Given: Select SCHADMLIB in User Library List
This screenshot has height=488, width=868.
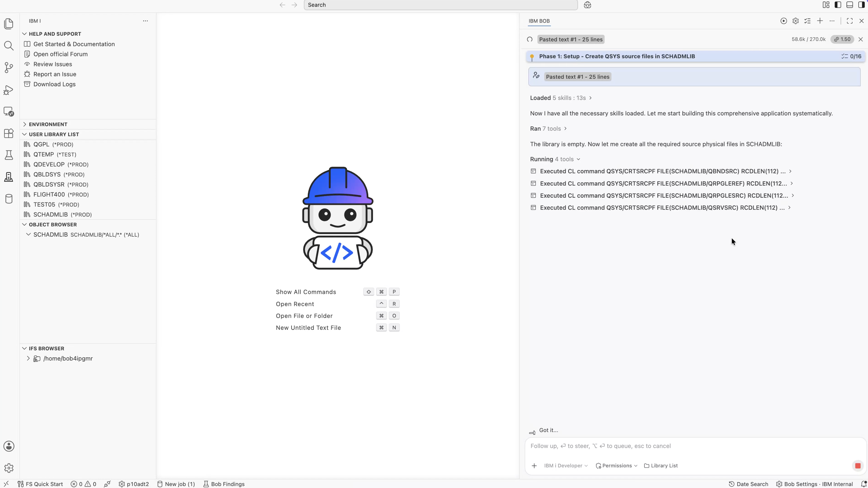Looking at the screenshot, I should (x=88, y=214).
